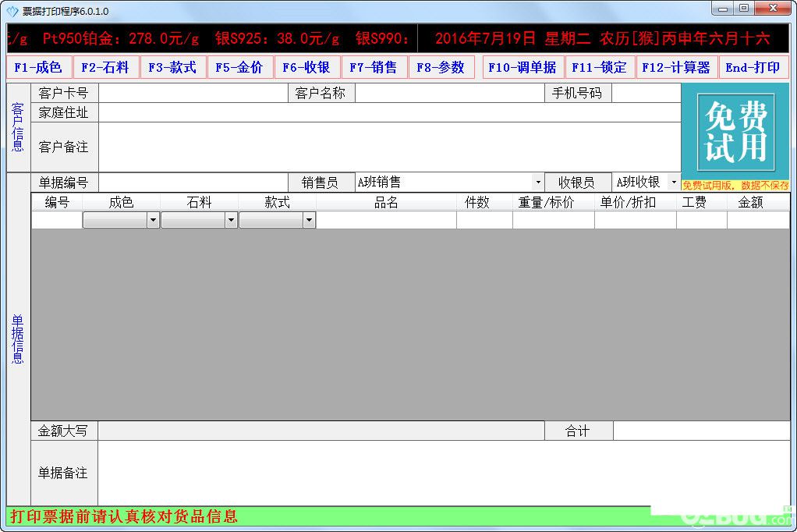This screenshot has height=532, width=797.
Task: Click End-打印 to print the receipt
Action: [753, 67]
